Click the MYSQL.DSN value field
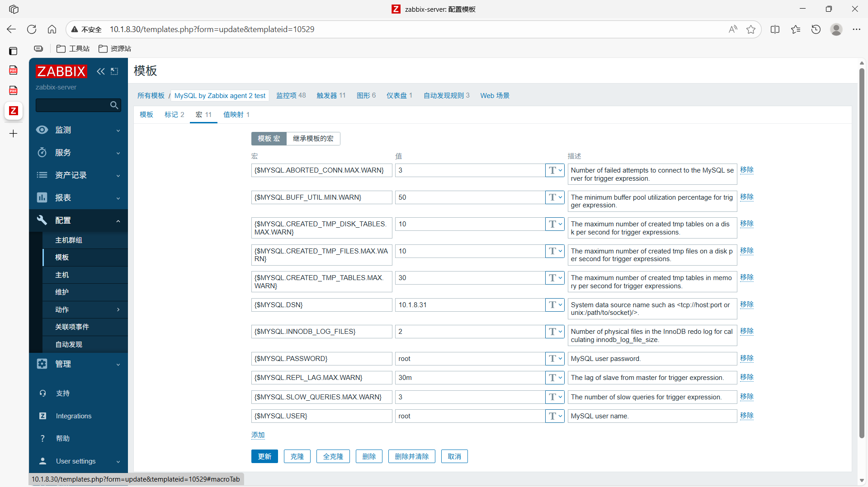The image size is (868, 487). pyautogui.click(x=470, y=305)
